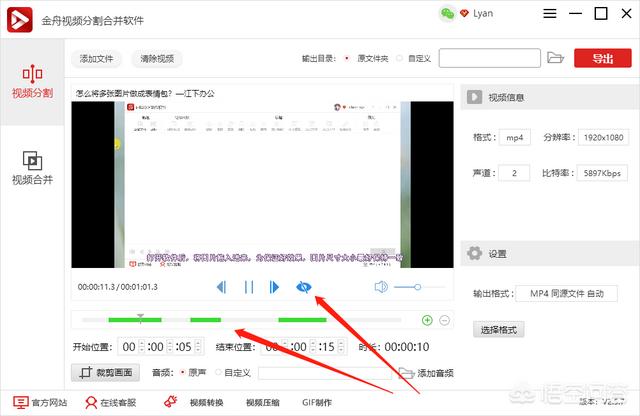Remove a segment with the minus icon

click(x=445, y=320)
